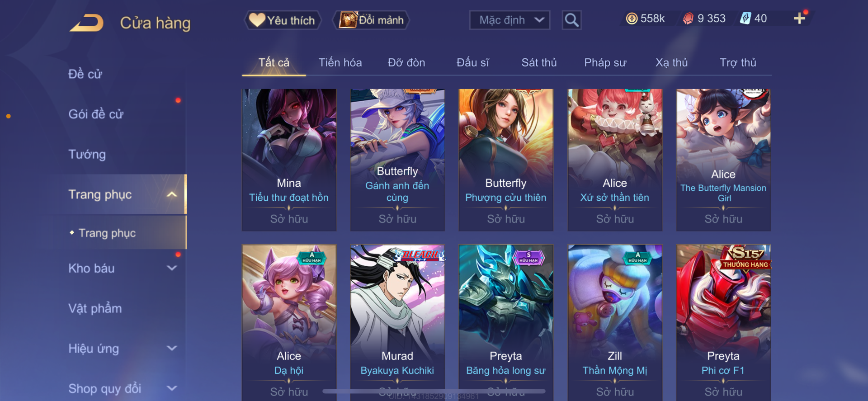Image resolution: width=868 pixels, height=401 pixels.
Task: Tap the gold coin icon showing 558k
Action: [632, 19]
